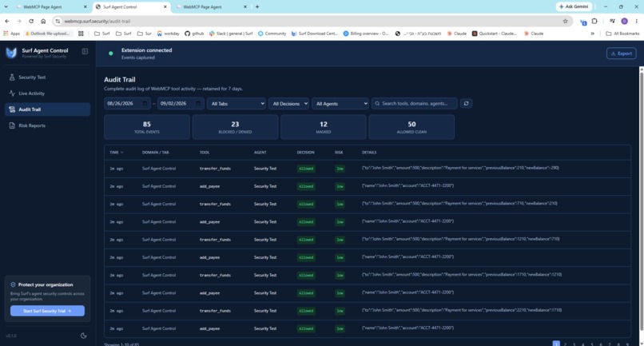Open Security Test in sidebar
This screenshot has width=644, height=346.
click(x=48, y=78)
